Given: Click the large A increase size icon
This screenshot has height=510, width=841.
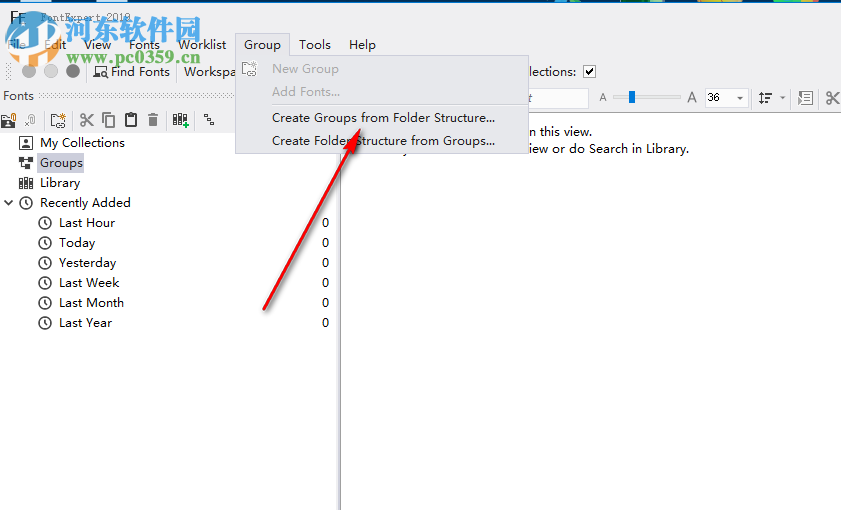Looking at the screenshot, I should tap(692, 98).
